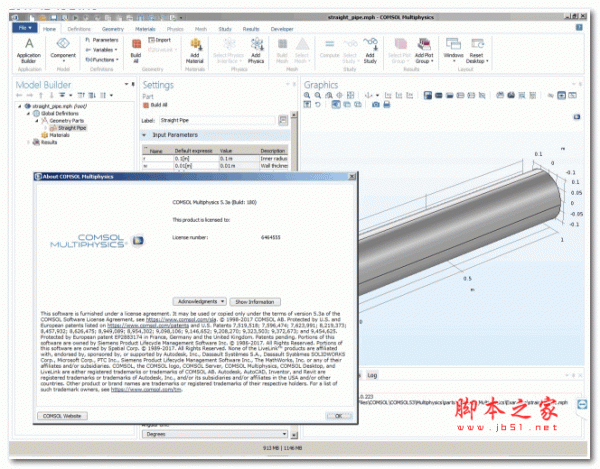The image size is (600, 469).
Task: Switch Graphics to YZ view
Action: tap(399, 95)
